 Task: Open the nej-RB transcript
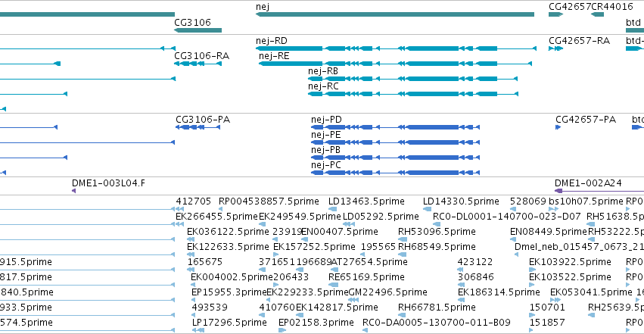pyautogui.click(x=412, y=79)
